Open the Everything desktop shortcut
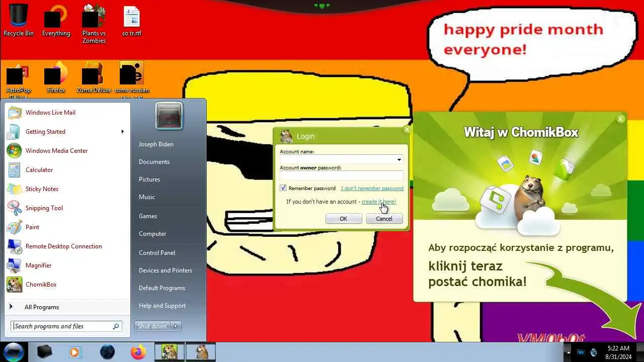Image resolution: width=644 pixels, height=362 pixels. [56, 21]
